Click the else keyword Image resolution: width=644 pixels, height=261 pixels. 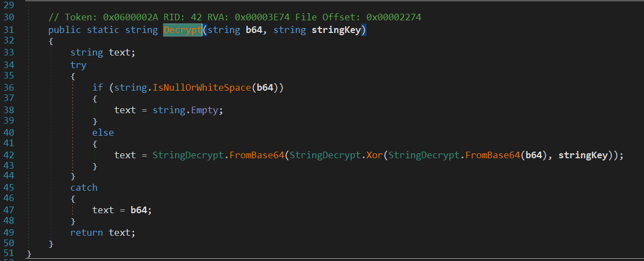(x=103, y=132)
